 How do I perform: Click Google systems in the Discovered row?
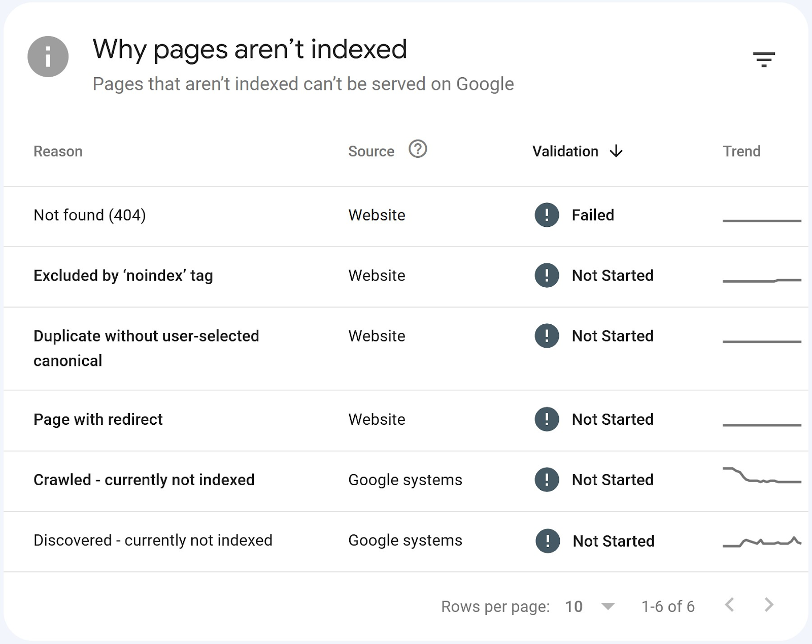coord(405,540)
